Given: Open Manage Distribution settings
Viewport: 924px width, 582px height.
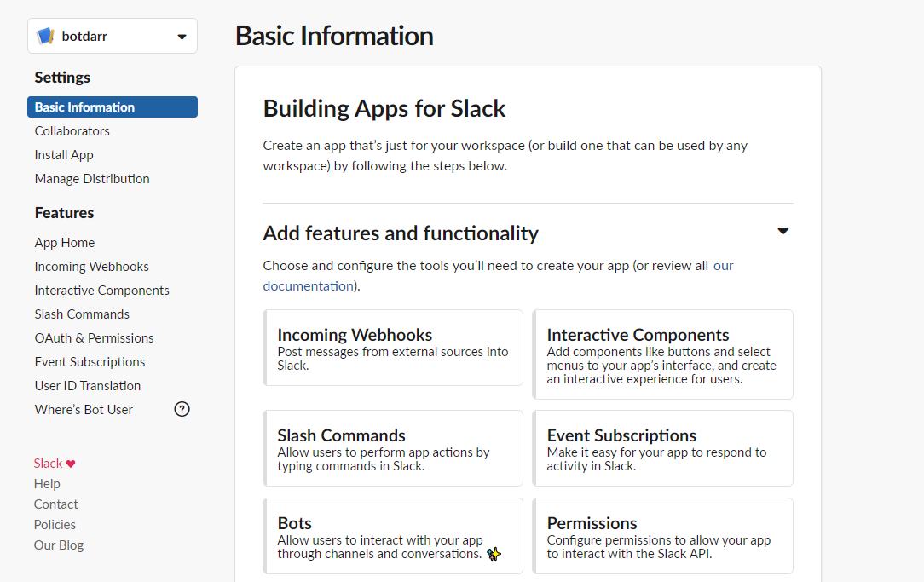Looking at the screenshot, I should pyautogui.click(x=92, y=179).
